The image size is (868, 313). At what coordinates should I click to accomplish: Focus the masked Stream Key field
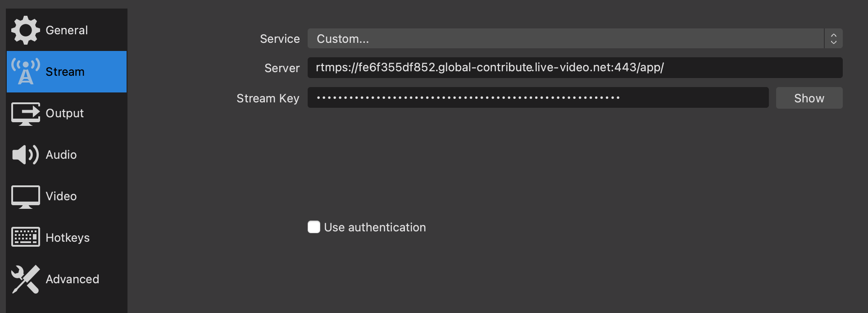click(538, 97)
